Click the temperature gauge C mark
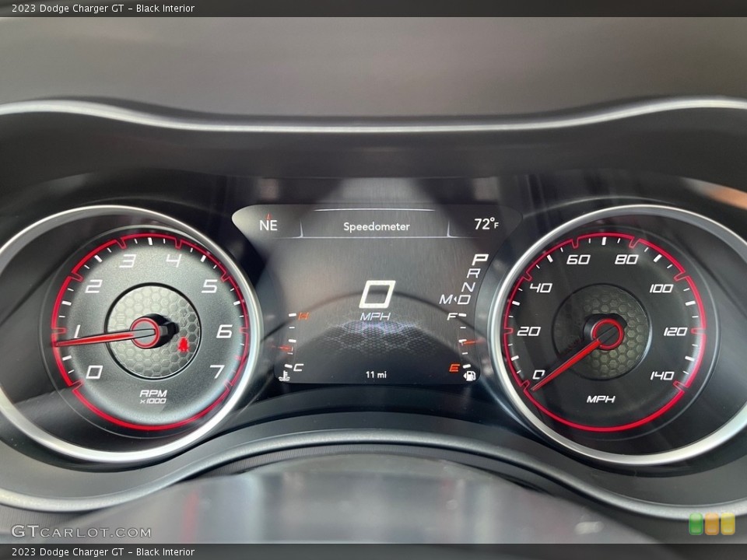The height and width of the screenshot is (560, 747). [x=298, y=367]
